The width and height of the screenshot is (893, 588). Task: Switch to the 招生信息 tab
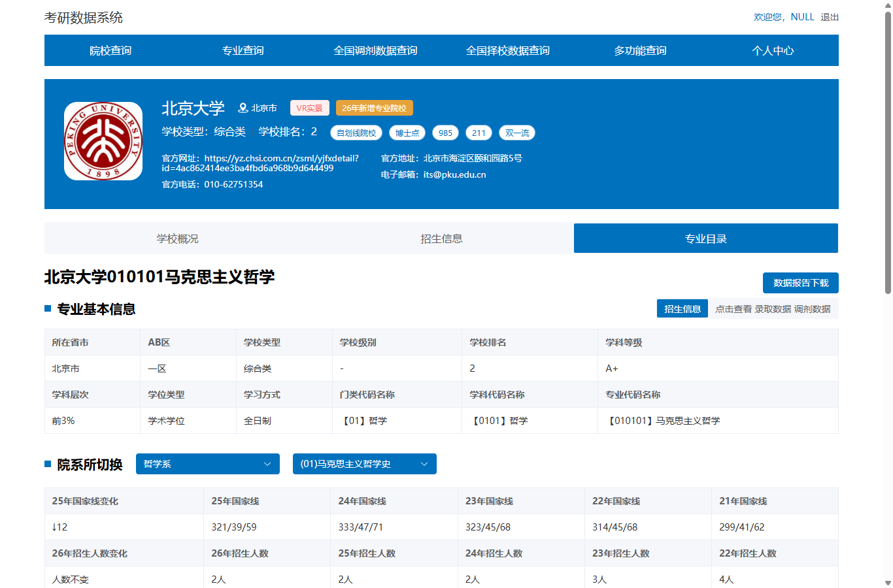pos(441,238)
